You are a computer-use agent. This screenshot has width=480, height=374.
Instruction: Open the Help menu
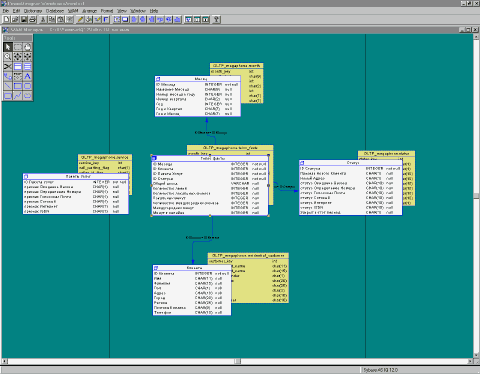(x=154, y=11)
